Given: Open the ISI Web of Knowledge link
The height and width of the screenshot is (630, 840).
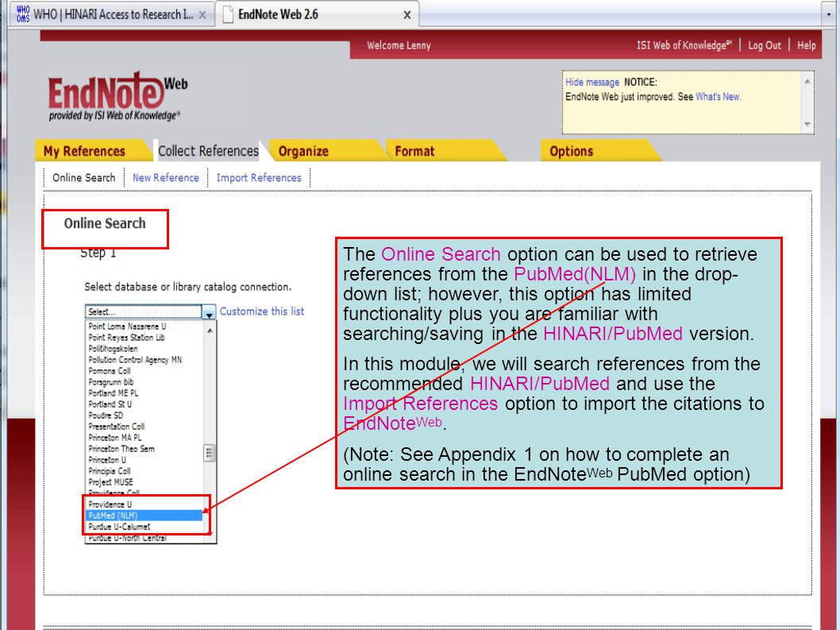Looking at the screenshot, I should (x=684, y=45).
